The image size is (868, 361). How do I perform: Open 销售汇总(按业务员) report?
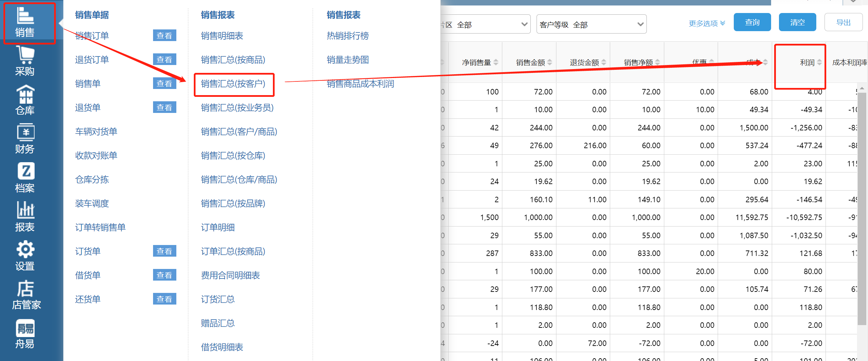237,107
